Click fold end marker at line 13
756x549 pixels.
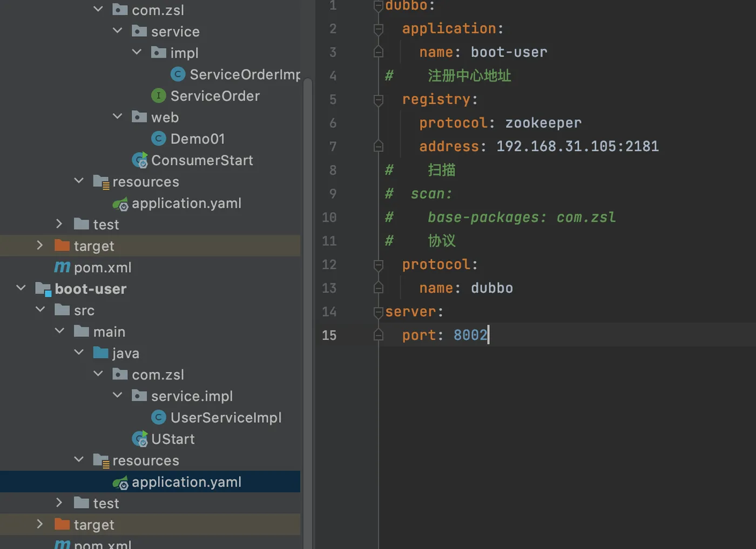[379, 287]
